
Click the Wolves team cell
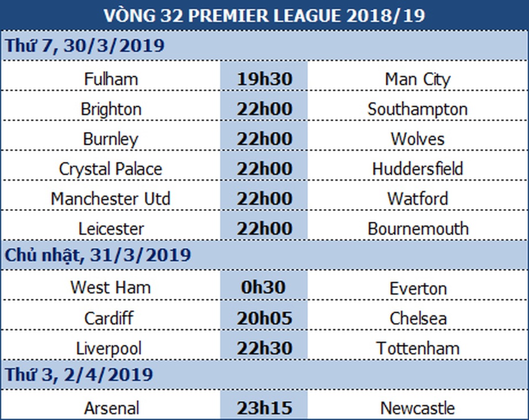(417, 139)
